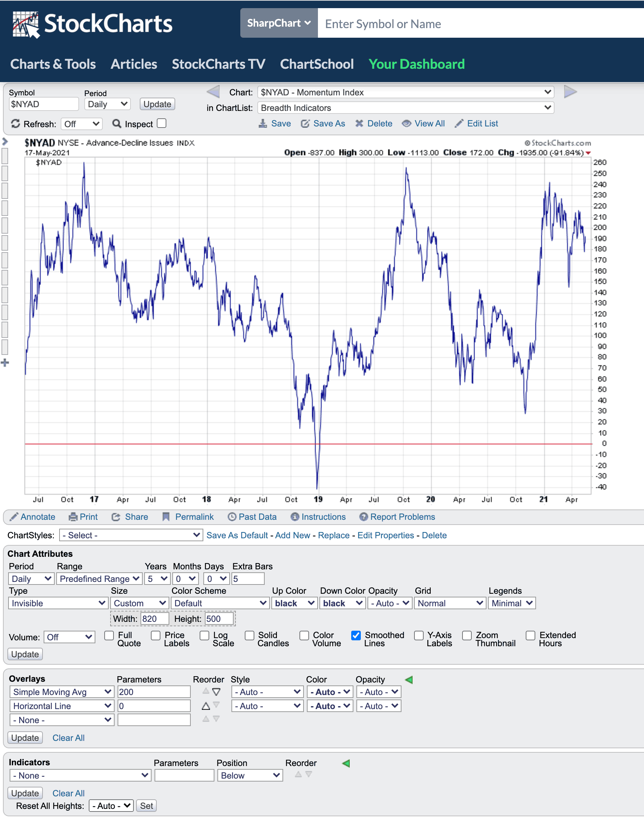Viewport: 644px width, 820px height.
Task: Open the chart Type dropdown showing Invisible
Action: point(58,603)
